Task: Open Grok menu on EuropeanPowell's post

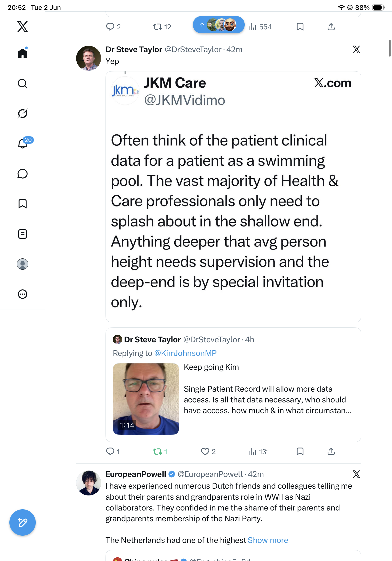Action: coord(356,474)
